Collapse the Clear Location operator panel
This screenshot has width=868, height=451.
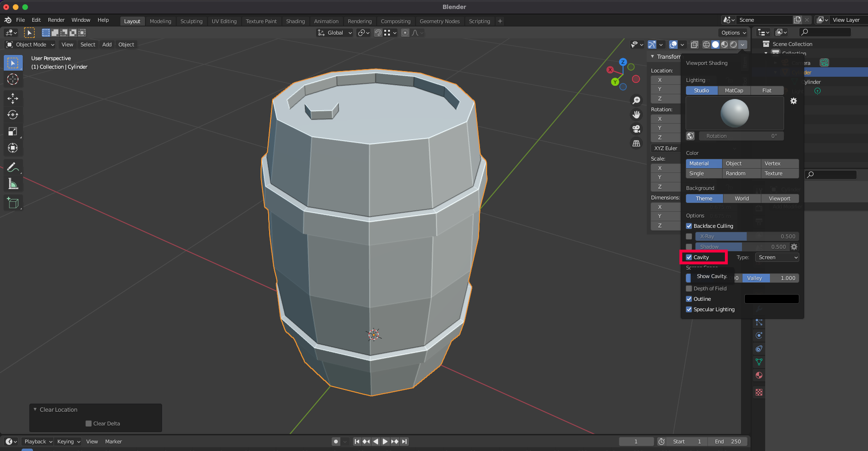pyautogui.click(x=35, y=409)
